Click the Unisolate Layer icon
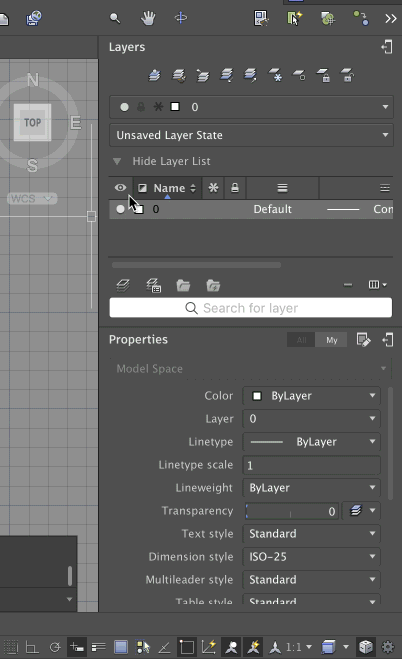 point(250,76)
